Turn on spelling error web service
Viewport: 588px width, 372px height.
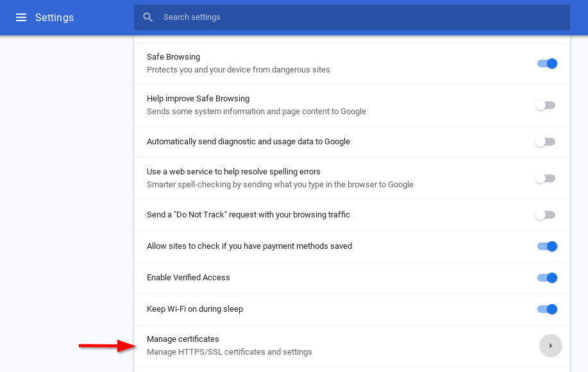click(546, 178)
